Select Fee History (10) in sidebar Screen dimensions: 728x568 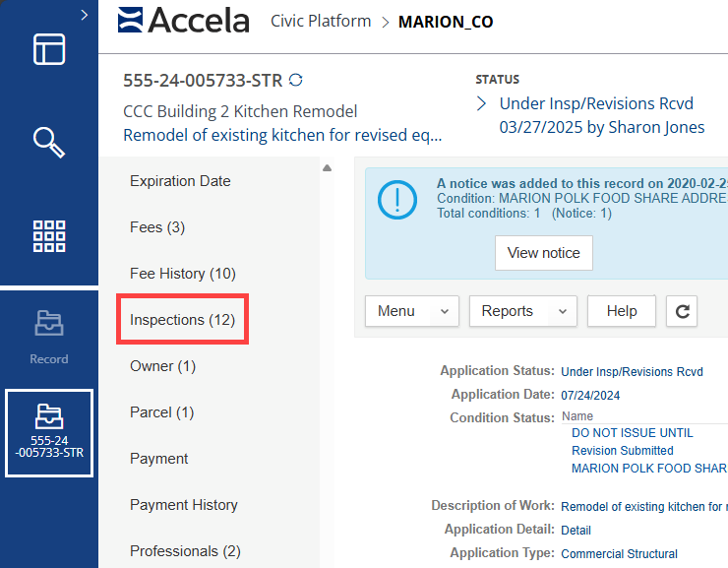point(182,274)
